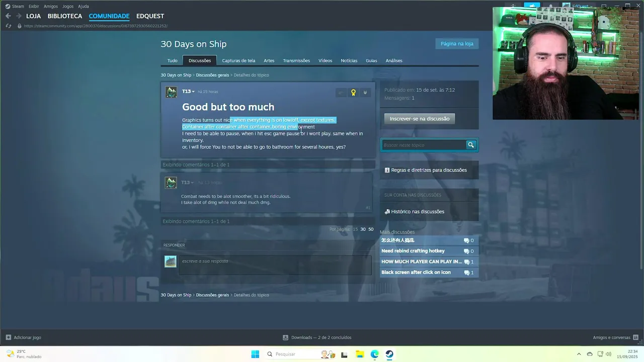Go back with the left arrow
644x362 pixels.
(x=8, y=16)
